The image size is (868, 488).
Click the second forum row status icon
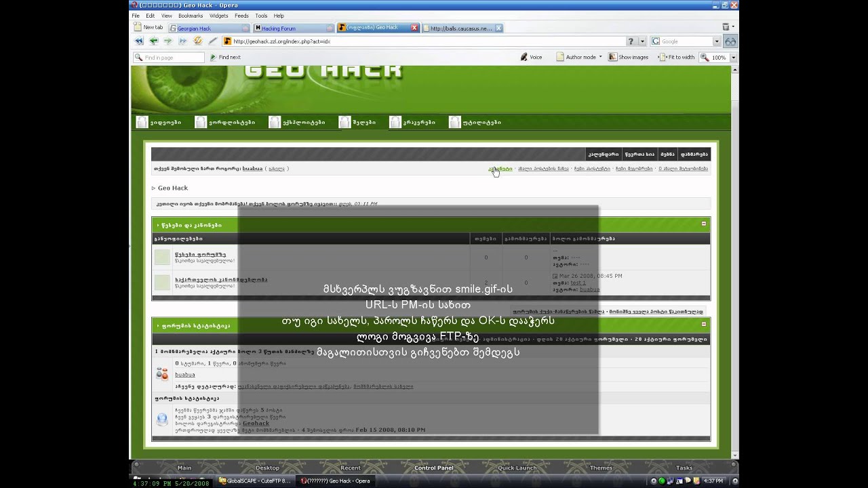162,282
